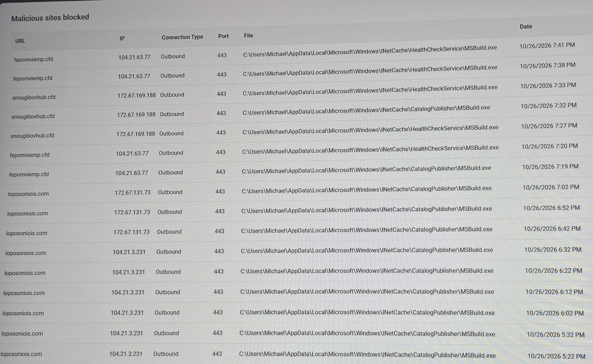Select snougibovhub.cfd URL in 7:27 PM row
Viewport: 593px width, 364px height.
coord(32,136)
